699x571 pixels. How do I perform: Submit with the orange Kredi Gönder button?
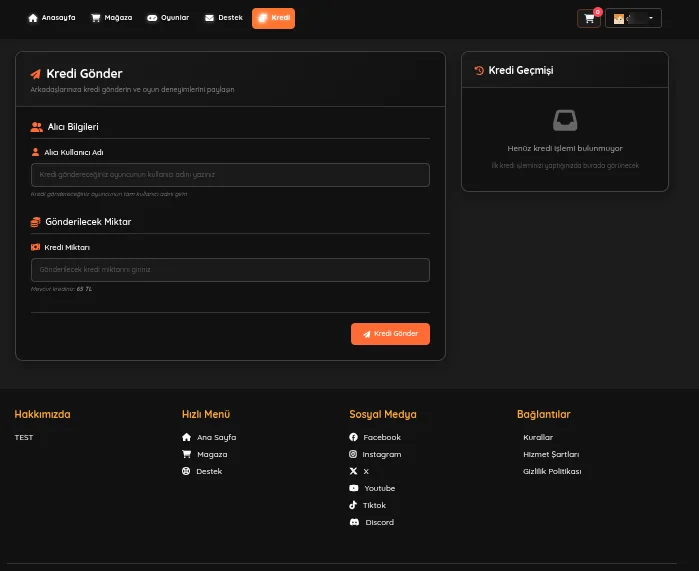click(391, 334)
